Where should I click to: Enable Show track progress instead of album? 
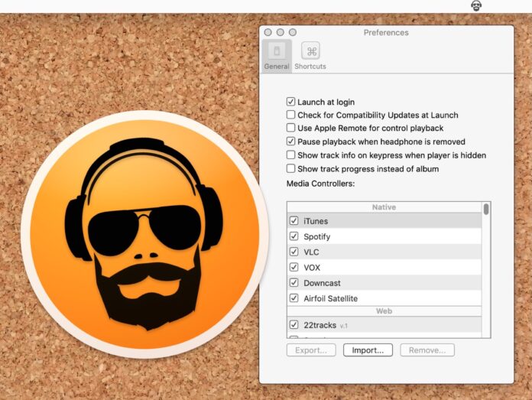[290, 168]
